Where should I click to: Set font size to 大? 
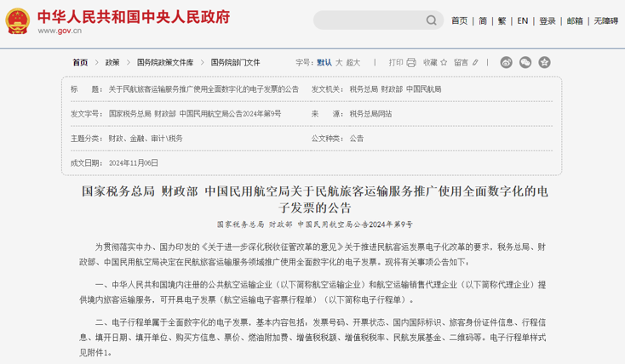point(338,62)
